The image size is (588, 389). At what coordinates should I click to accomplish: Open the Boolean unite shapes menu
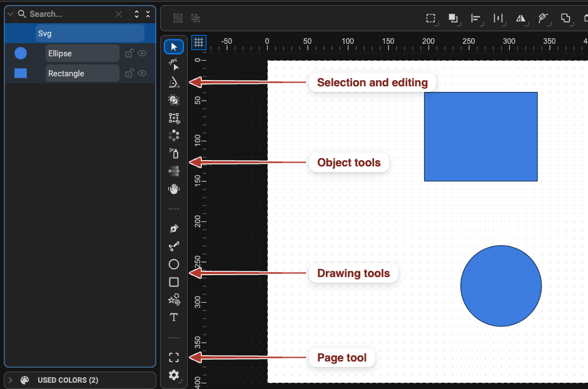pyautogui.click(x=565, y=18)
